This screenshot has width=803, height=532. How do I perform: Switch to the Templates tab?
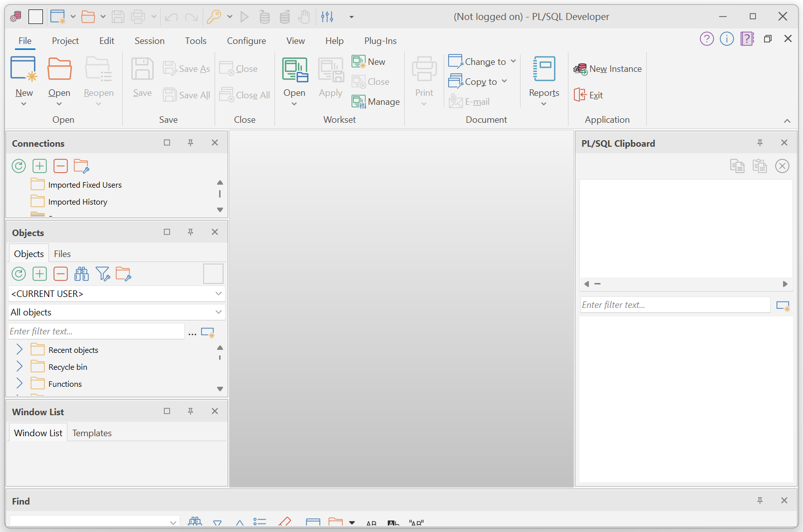click(92, 433)
